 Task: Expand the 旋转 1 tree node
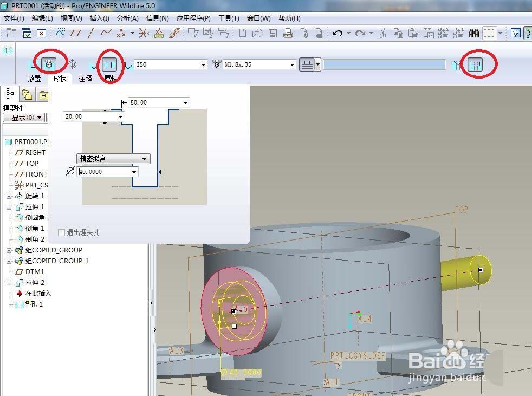click(9, 196)
